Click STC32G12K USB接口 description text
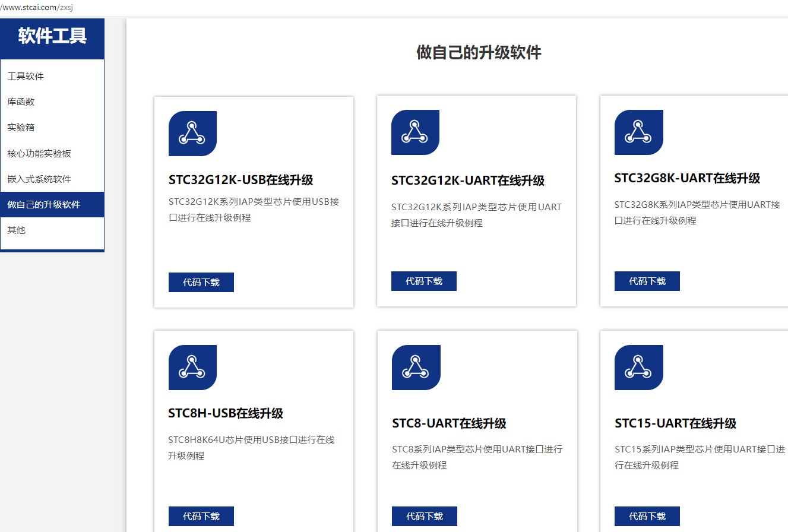 coord(254,210)
